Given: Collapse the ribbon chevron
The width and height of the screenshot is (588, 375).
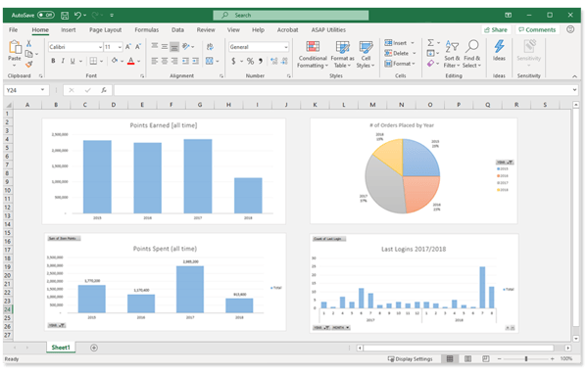Looking at the screenshot, I should point(574,76).
